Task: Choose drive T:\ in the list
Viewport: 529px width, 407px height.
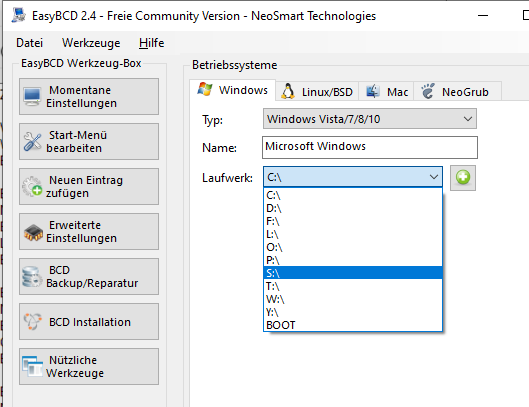Action: [x=353, y=286]
